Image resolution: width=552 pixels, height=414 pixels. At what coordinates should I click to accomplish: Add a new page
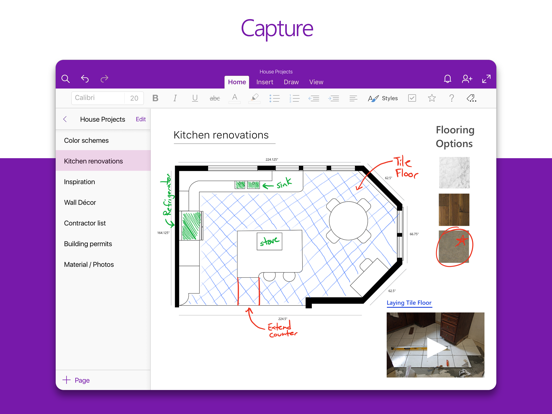coord(76,380)
